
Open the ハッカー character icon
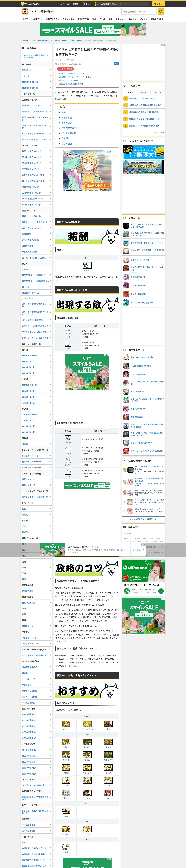click(x=66, y=811)
